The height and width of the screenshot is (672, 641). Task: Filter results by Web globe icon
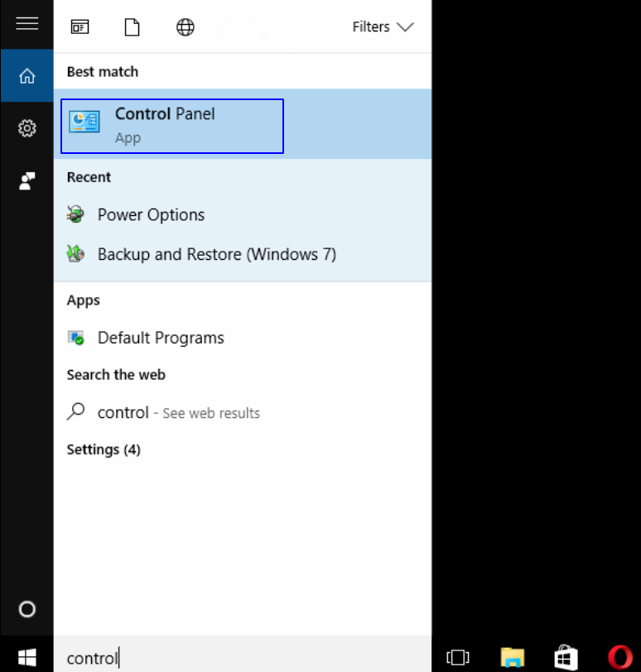(x=186, y=27)
